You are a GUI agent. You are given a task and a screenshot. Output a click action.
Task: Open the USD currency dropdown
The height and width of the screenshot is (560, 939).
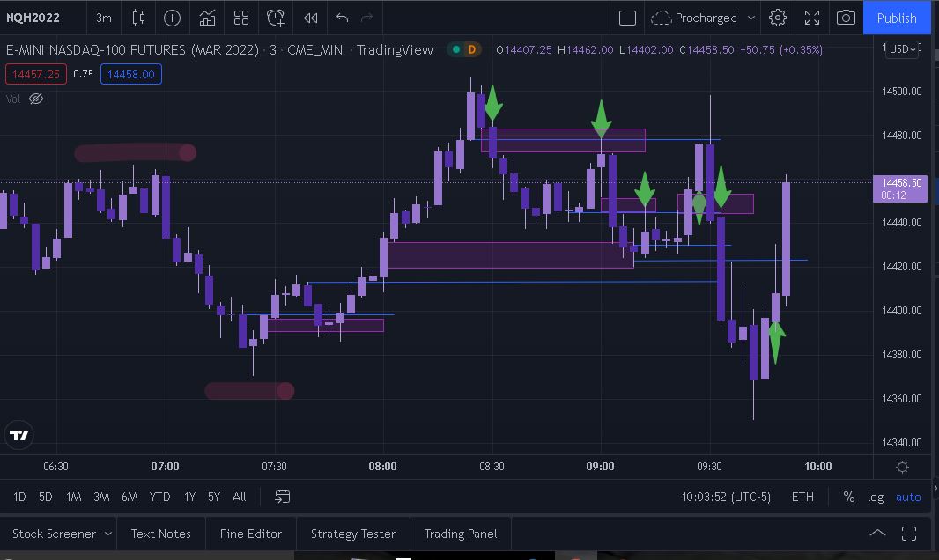point(903,49)
